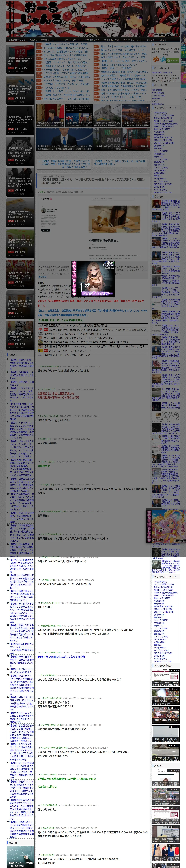This screenshot has width=186, height=868.
Task: Open ranked article 21 【速報】トイレットペーパーの買い占め始まる
Action: click(22, 671)
